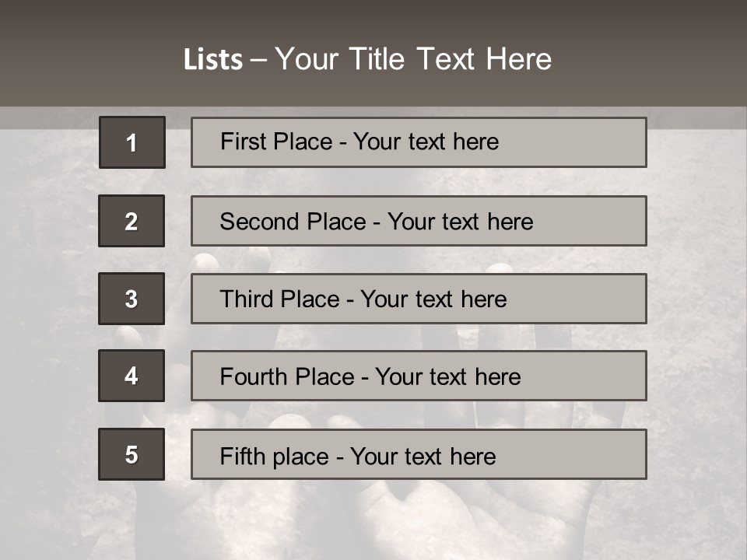Click the word 'First' in the first row
Image resolution: width=747 pixels, height=560 pixels.
pyautogui.click(x=241, y=142)
